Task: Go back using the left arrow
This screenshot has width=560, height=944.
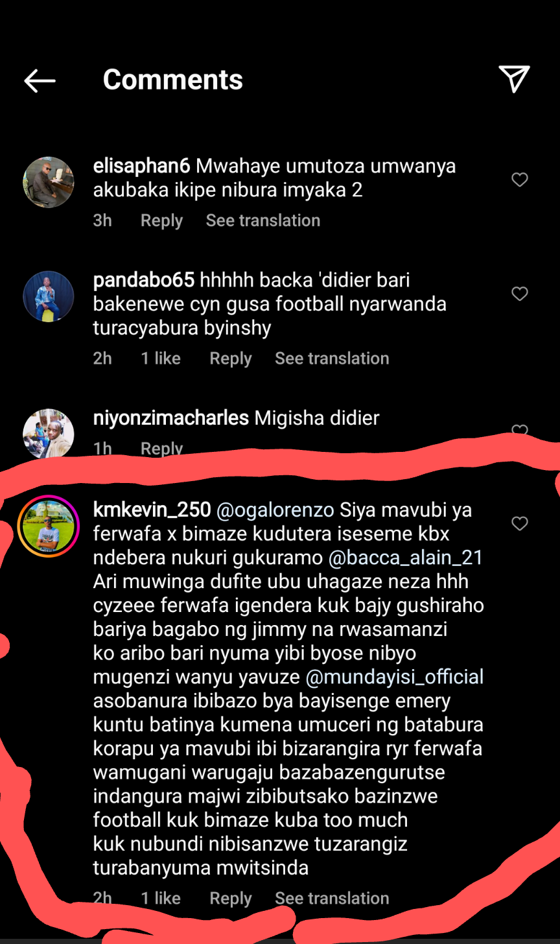Action: (x=40, y=80)
